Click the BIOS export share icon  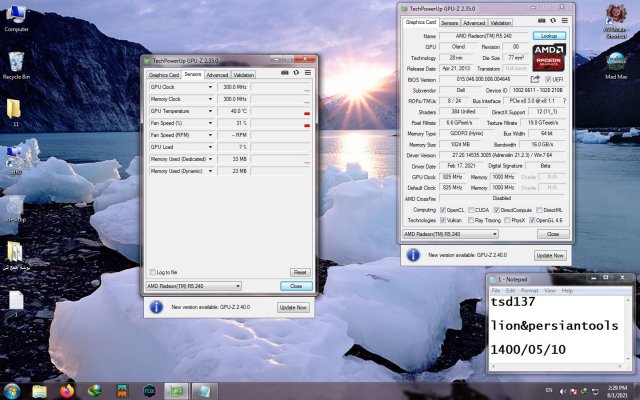tap(537, 79)
